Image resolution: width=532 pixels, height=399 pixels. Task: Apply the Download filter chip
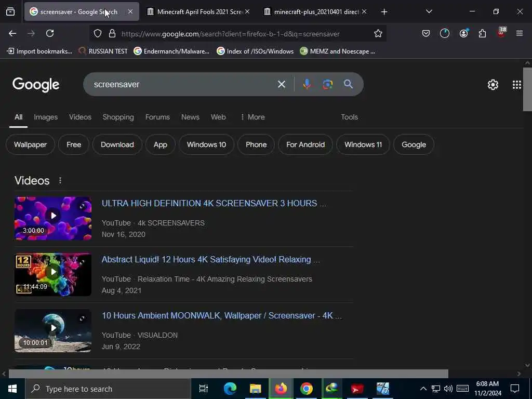point(117,144)
